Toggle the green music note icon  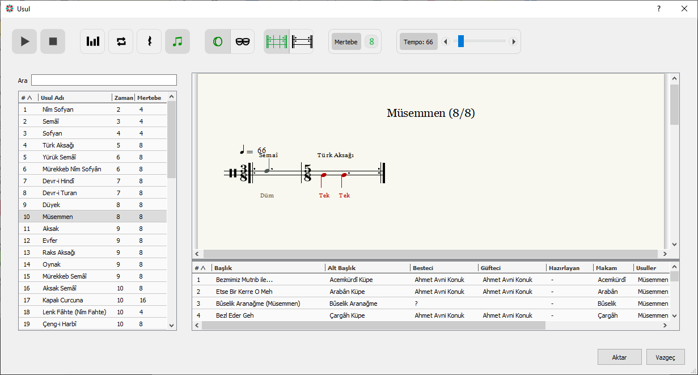178,41
